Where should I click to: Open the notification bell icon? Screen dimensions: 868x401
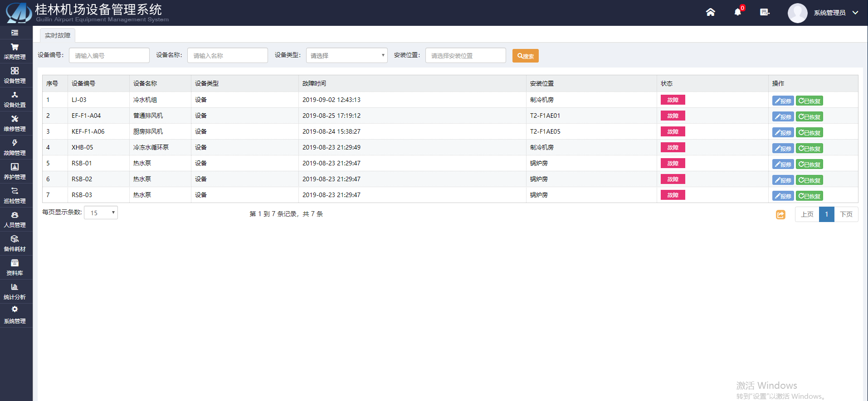tap(737, 12)
